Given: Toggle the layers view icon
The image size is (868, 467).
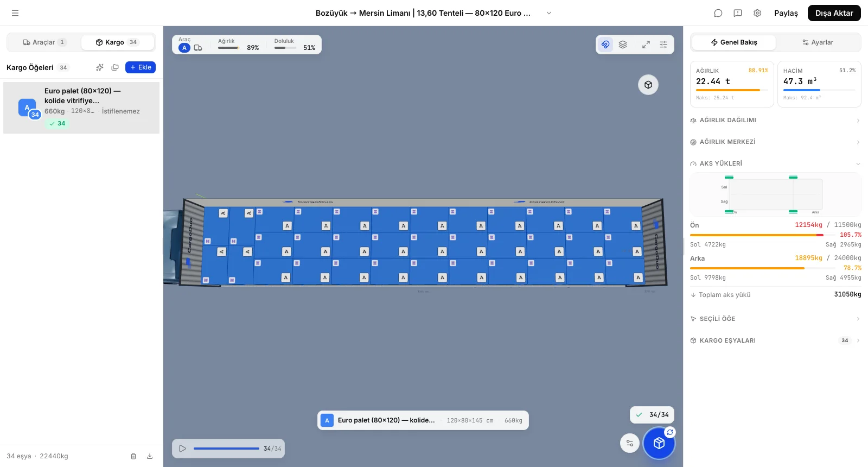Looking at the screenshot, I should point(623,45).
